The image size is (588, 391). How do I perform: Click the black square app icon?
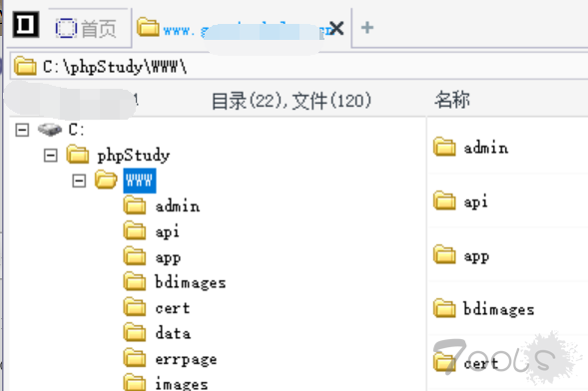click(x=26, y=25)
